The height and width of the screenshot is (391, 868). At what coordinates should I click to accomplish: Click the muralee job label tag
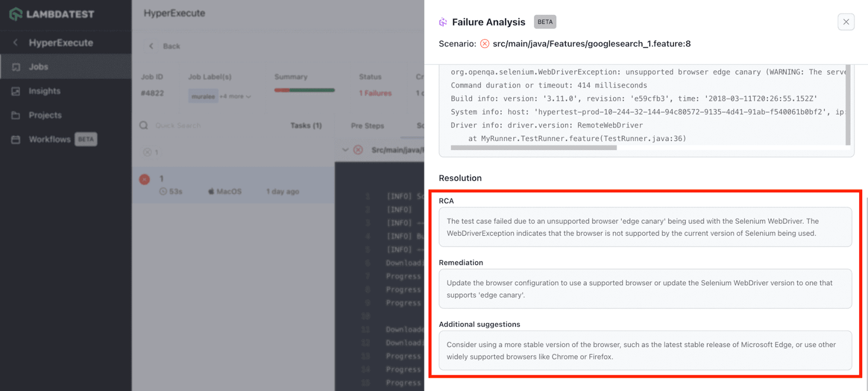pyautogui.click(x=203, y=97)
